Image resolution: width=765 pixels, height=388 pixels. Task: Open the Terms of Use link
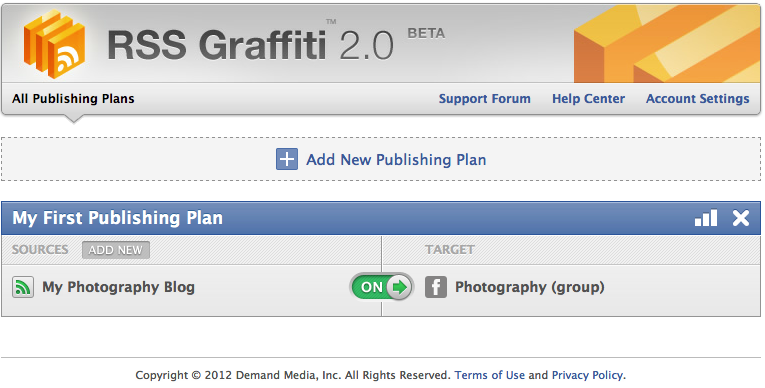(x=490, y=375)
